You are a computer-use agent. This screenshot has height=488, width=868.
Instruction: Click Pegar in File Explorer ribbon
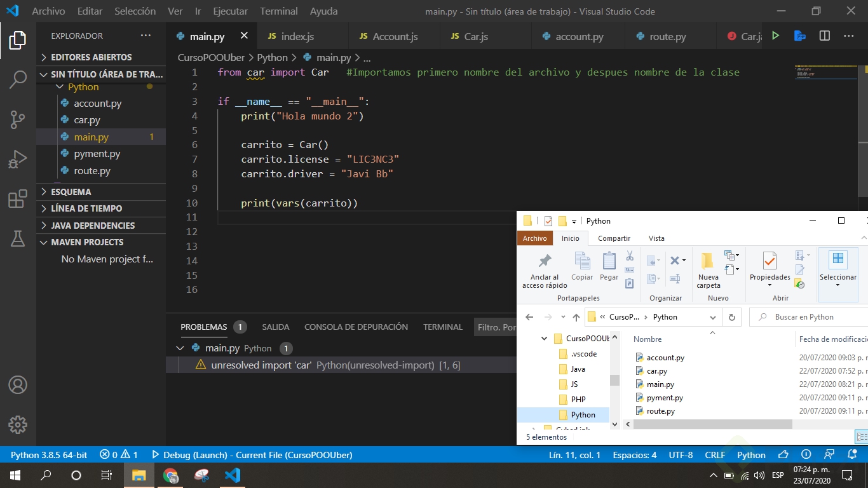(609, 266)
